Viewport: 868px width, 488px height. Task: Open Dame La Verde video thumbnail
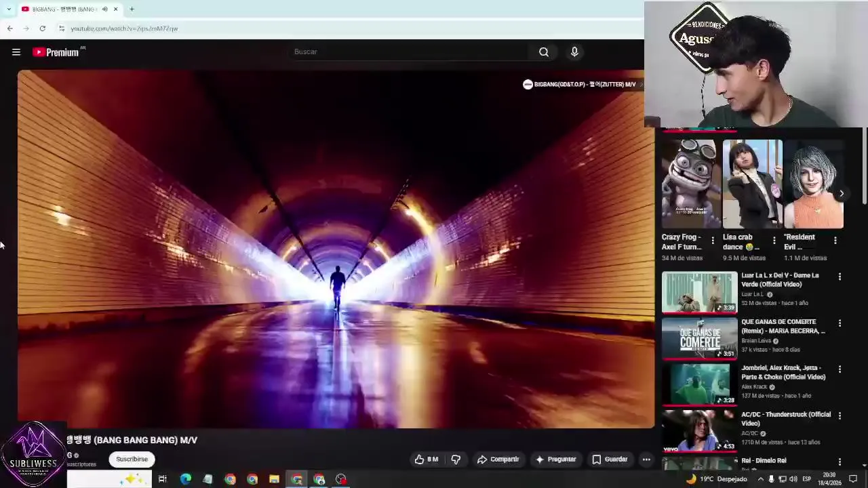click(x=699, y=292)
